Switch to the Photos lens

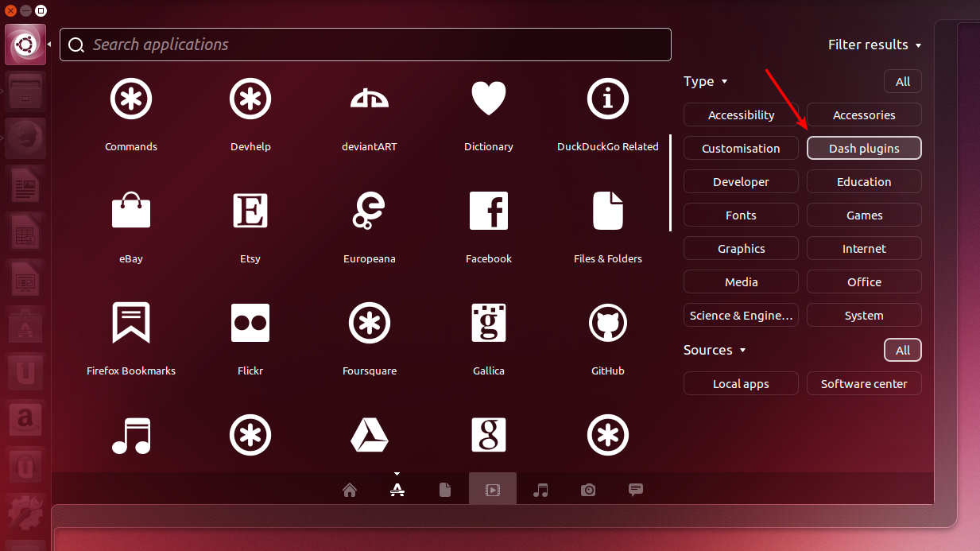point(588,490)
